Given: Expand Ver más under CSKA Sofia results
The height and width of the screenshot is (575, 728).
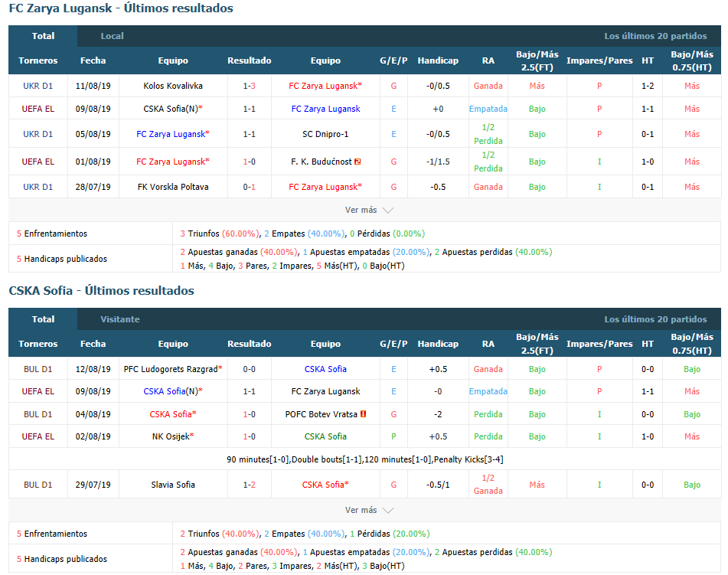Looking at the screenshot, I should click(369, 510).
